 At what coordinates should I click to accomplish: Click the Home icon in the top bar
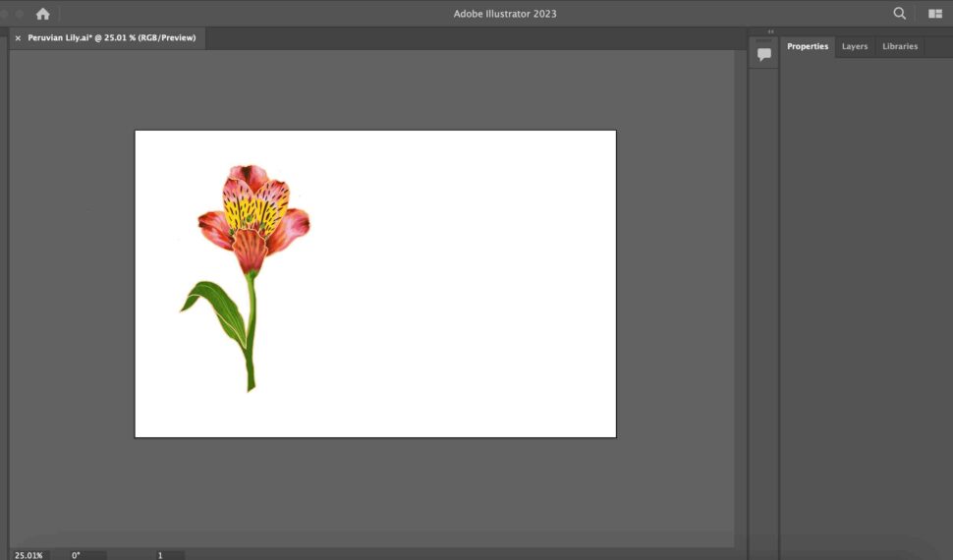(x=42, y=14)
